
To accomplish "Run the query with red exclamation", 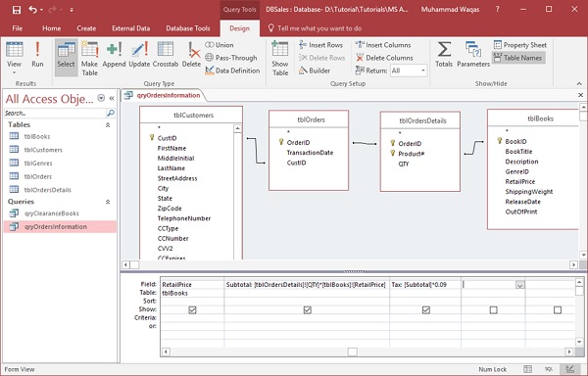I will 37,54.
